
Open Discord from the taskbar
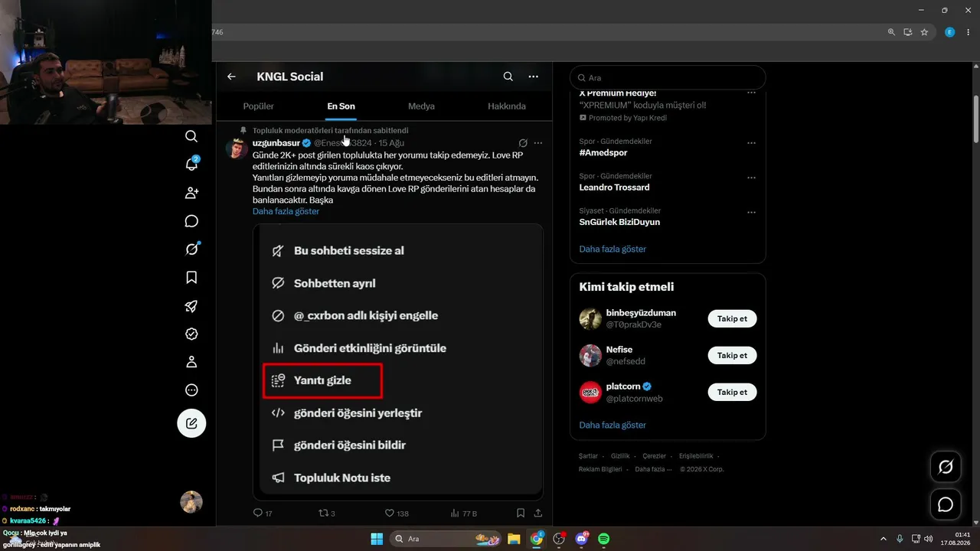tap(581, 539)
